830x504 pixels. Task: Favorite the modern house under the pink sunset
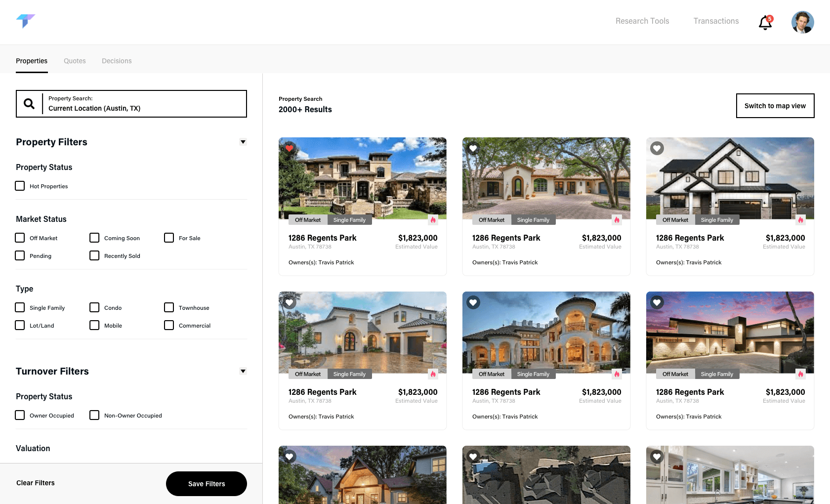(x=657, y=302)
